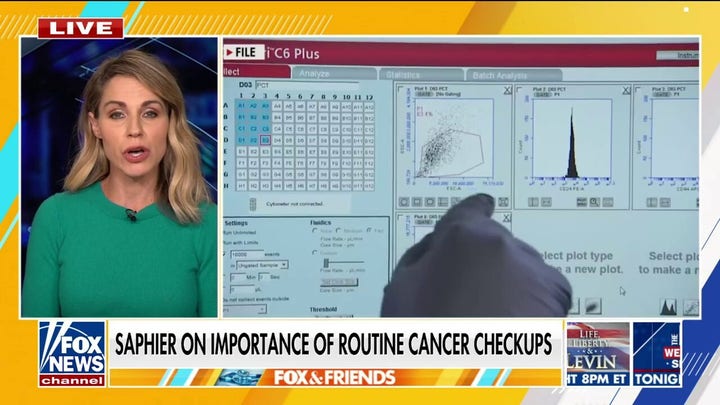Click the icon left of Plot 2's magnifier
This screenshot has width=720, height=405.
[582, 202]
